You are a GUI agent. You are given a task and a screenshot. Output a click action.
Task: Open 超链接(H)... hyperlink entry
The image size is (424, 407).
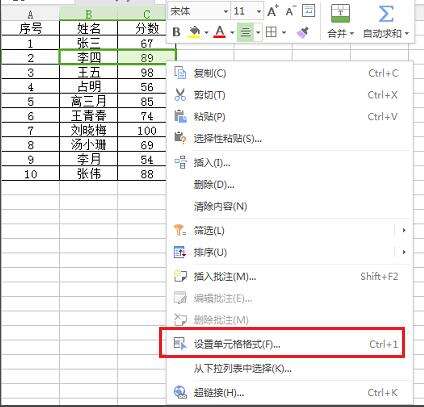tap(289, 393)
